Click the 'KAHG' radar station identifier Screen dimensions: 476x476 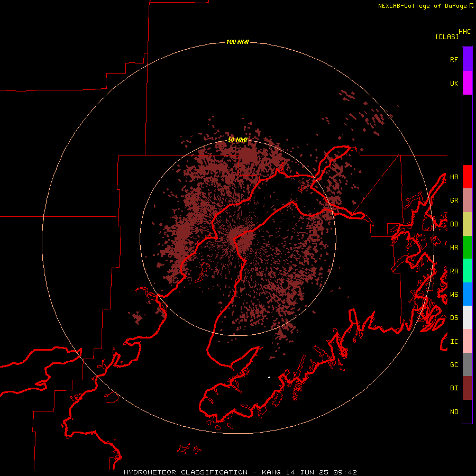click(271, 472)
